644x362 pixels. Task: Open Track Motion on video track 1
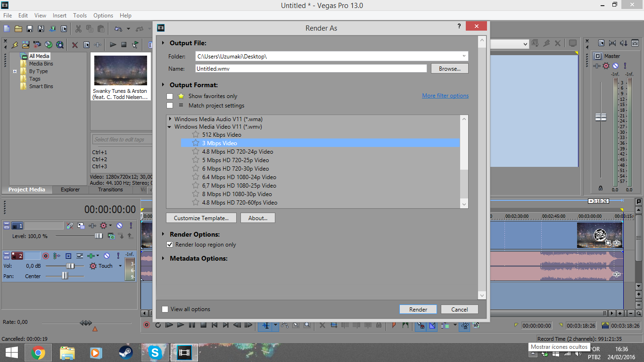point(81,226)
